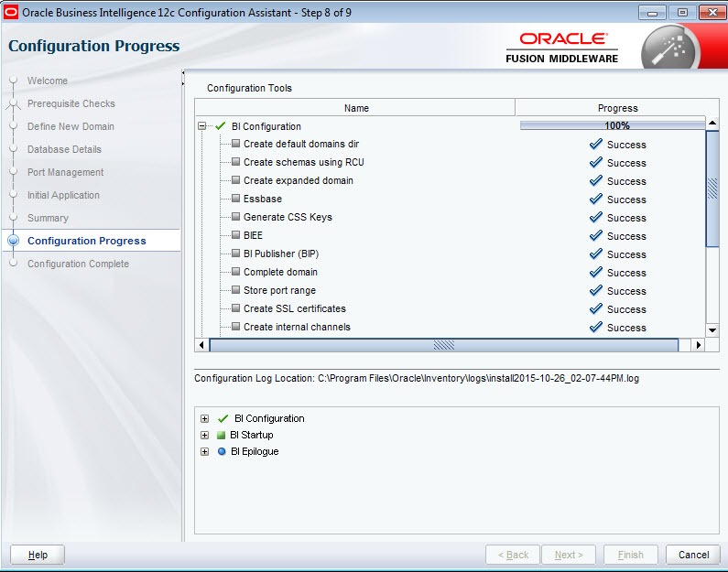This screenshot has width=728, height=572.
Task: Click the Success checkmark for Create internal channels
Action: (596, 328)
